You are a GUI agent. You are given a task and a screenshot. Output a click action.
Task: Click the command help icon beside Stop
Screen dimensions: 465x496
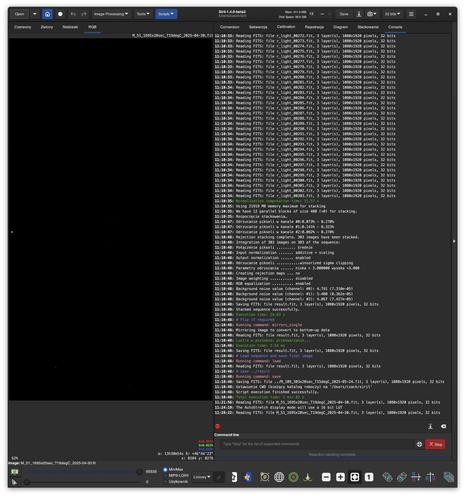point(419,444)
